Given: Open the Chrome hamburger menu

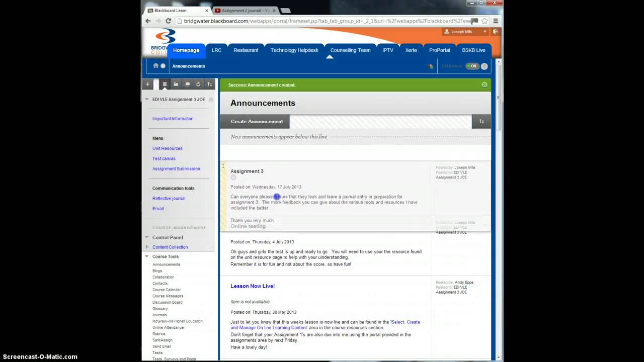Looking at the screenshot, I should pyautogui.click(x=496, y=21).
